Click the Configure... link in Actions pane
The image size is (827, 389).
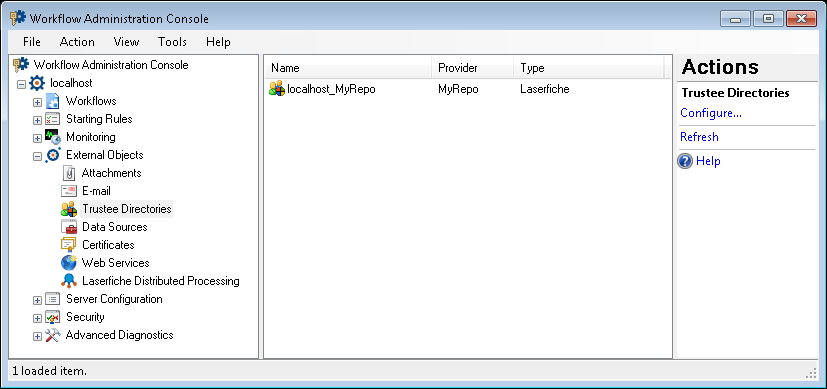point(711,113)
